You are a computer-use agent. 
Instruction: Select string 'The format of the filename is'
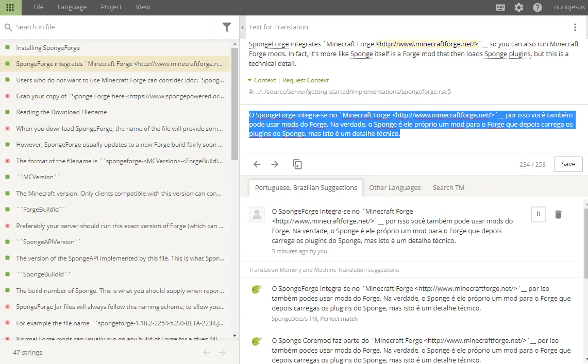pos(115,161)
